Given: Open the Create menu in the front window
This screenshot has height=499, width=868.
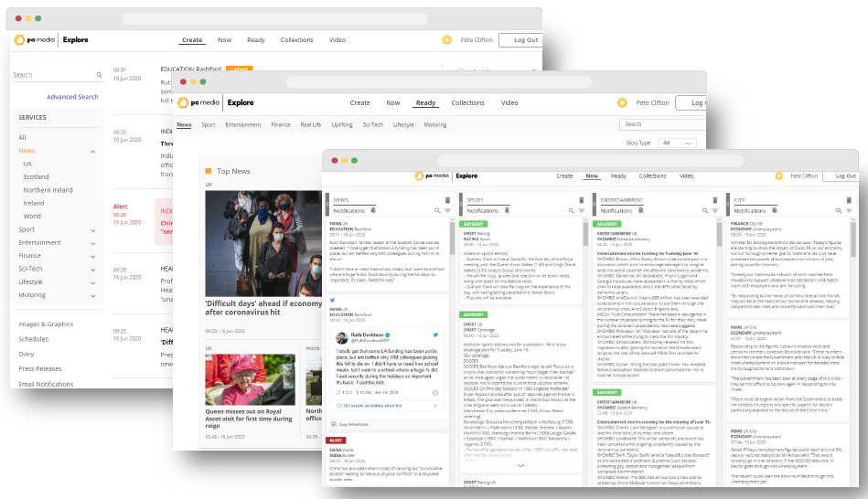Looking at the screenshot, I should coord(564,175).
